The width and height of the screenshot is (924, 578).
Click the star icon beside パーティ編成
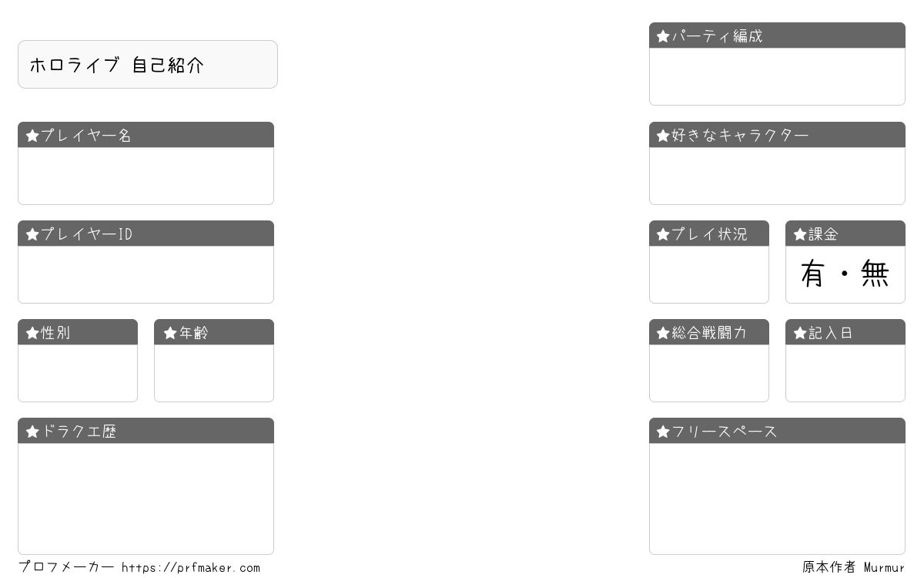click(x=663, y=36)
